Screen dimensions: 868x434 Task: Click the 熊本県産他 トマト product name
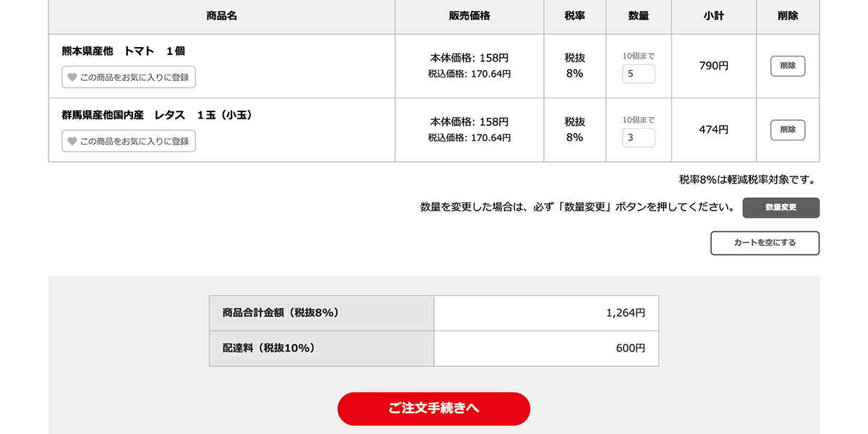coord(124,51)
